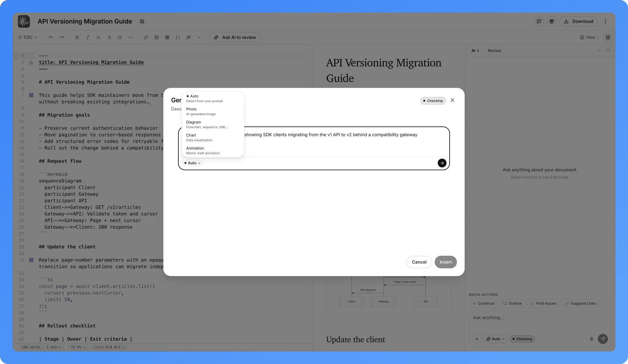Click Ask AI to review
628x364 pixels.
click(235, 37)
